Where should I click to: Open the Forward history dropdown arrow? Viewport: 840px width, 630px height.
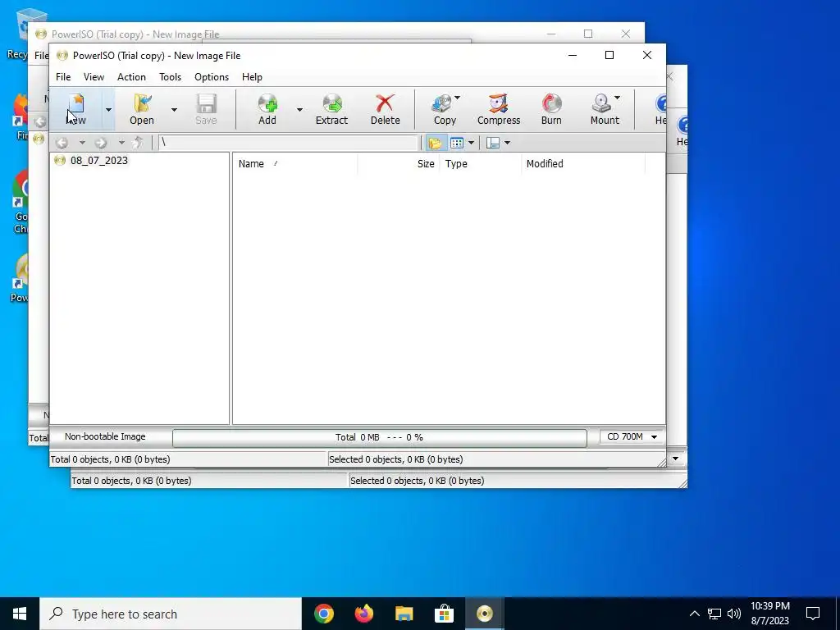click(x=121, y=143)
